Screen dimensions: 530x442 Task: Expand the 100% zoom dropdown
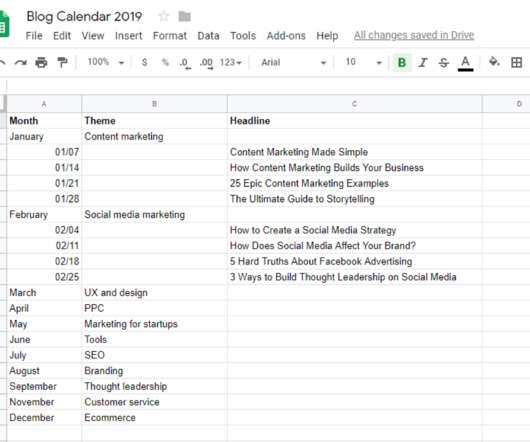coord(106,62)
